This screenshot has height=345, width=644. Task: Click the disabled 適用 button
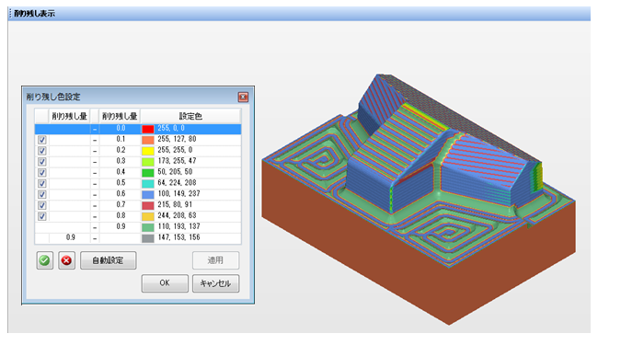point(215,260)
